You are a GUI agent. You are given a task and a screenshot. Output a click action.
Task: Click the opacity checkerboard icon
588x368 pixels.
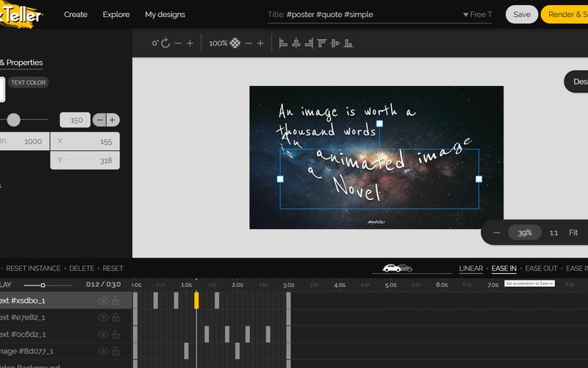tap(235, 43)
